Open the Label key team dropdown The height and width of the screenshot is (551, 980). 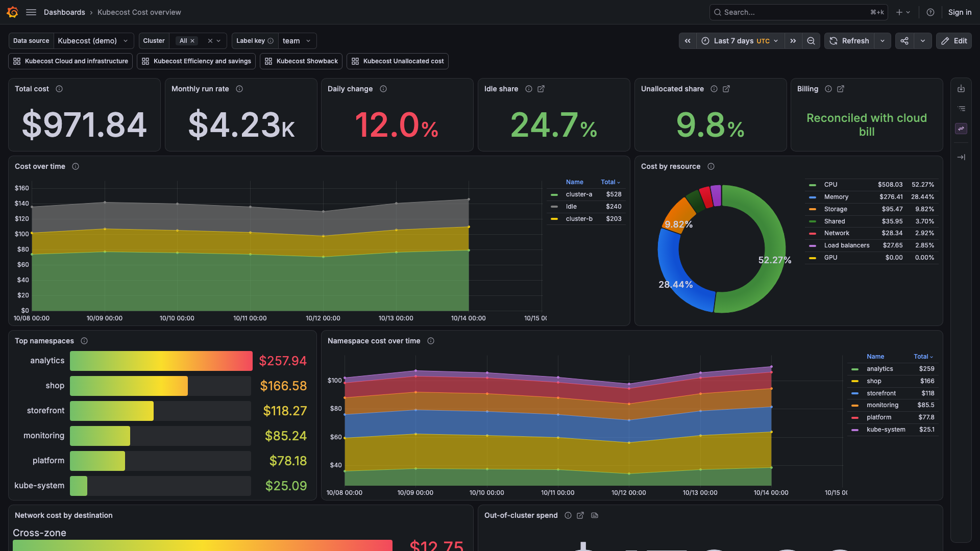(x=297, y=41)
